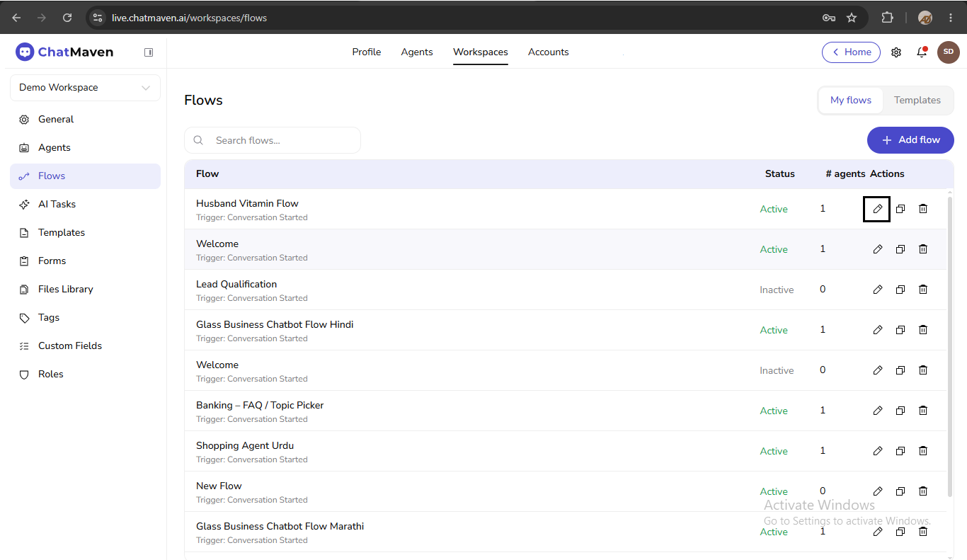The image size is (967, 560).
Task: Open Tags in the sidebar
Action: click(x=85, y=318)
